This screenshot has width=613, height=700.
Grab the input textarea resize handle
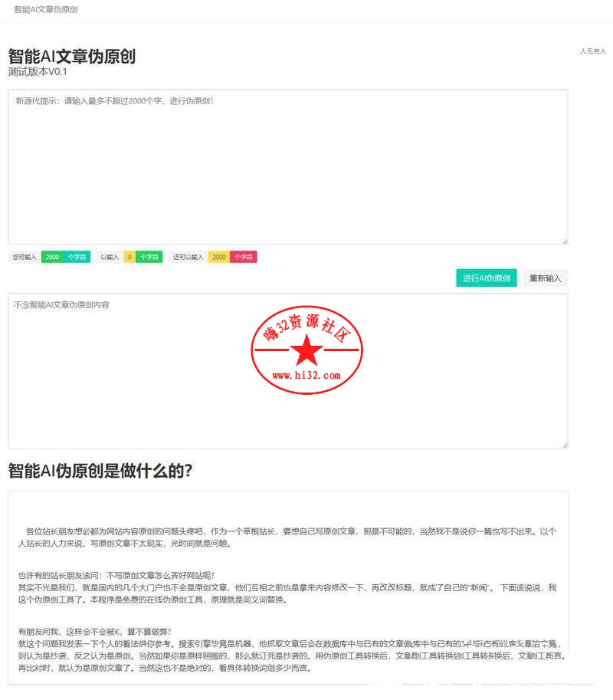565,241
